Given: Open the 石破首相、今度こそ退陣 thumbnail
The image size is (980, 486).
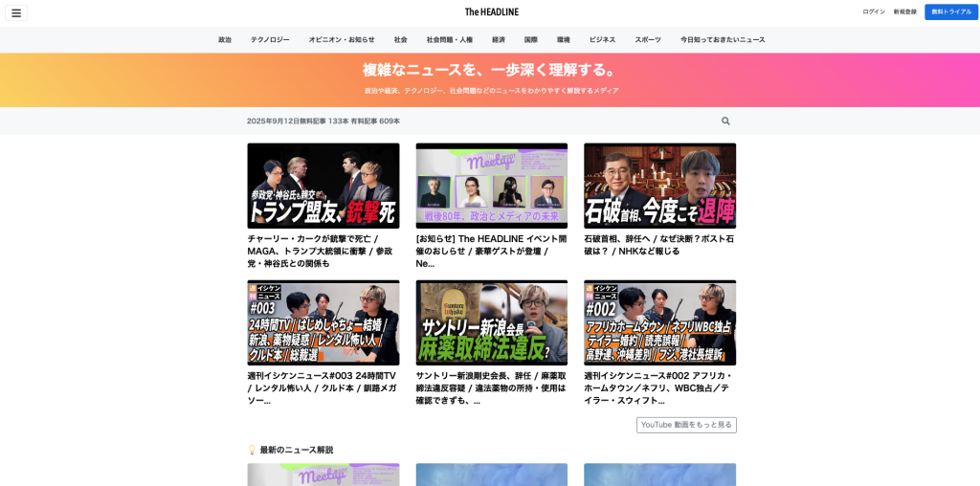Looking at the screenshot, I should 660,186.
